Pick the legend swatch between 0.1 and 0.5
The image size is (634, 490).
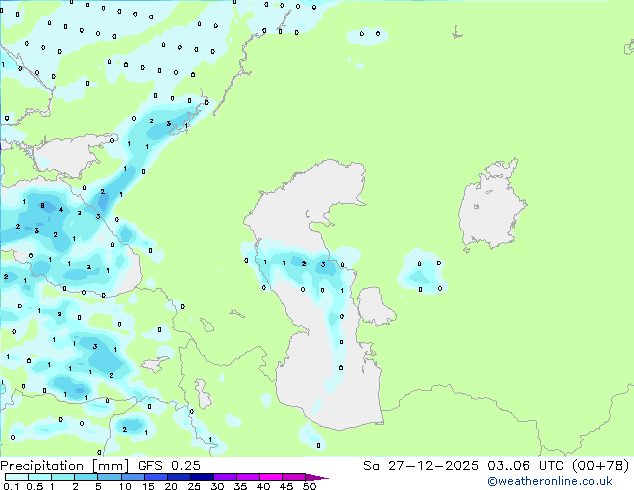point(17,477)
